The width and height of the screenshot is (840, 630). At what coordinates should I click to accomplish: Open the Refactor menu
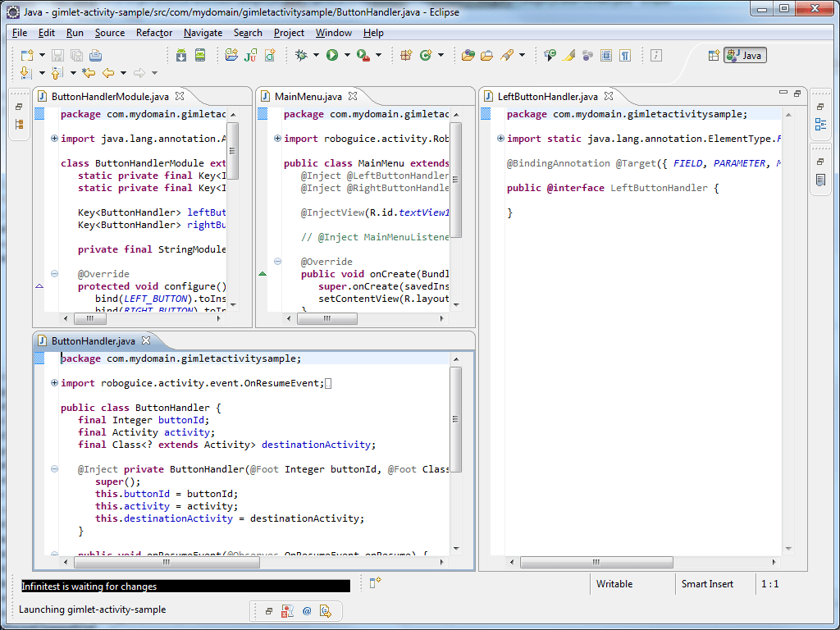[x=154, y=33]
